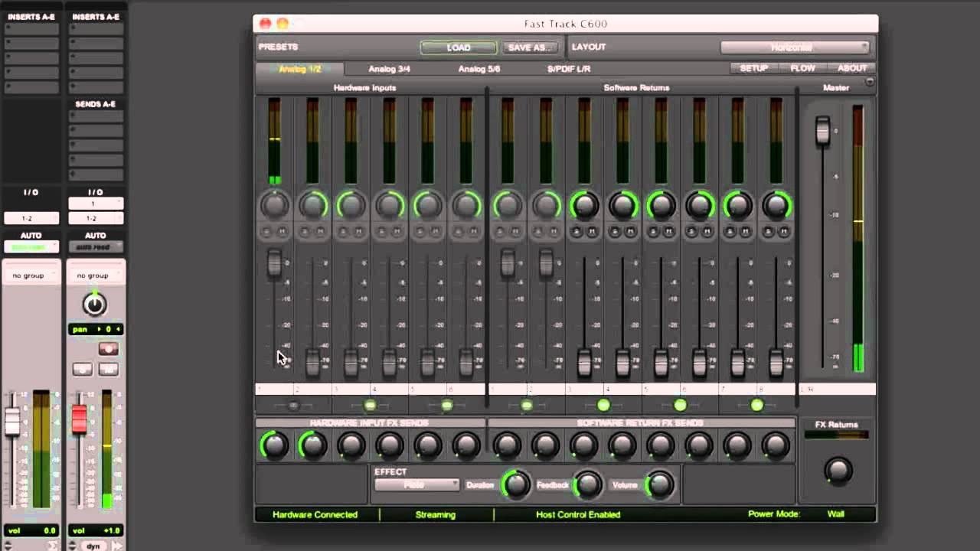Open the ABOUT page
This screenshot has width=980, height=551.
(851, 68)
